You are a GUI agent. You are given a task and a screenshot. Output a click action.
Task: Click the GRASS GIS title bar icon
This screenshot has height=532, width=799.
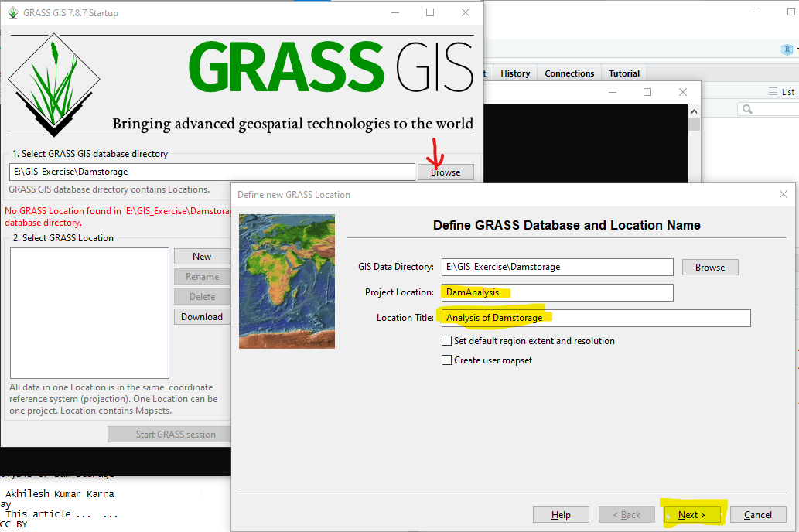click(x=12, y=12)
